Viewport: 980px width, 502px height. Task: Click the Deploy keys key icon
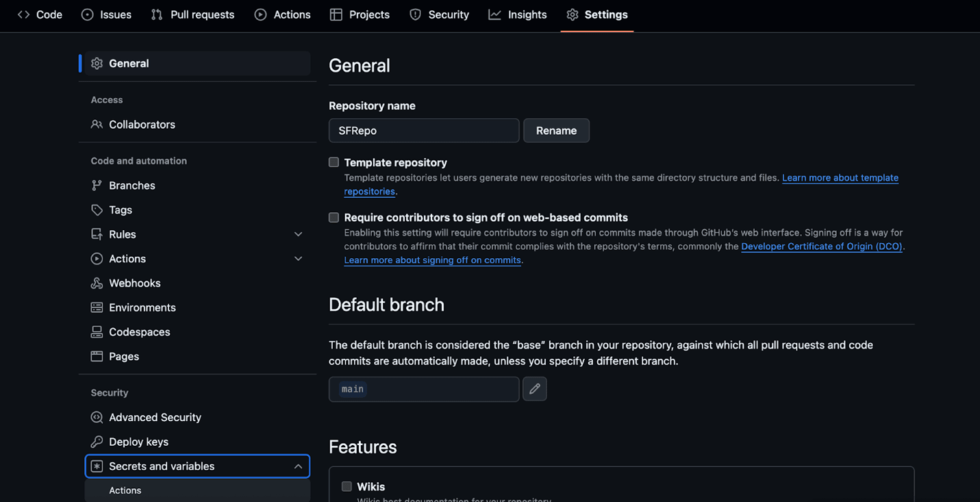click(x=97, y=442)
